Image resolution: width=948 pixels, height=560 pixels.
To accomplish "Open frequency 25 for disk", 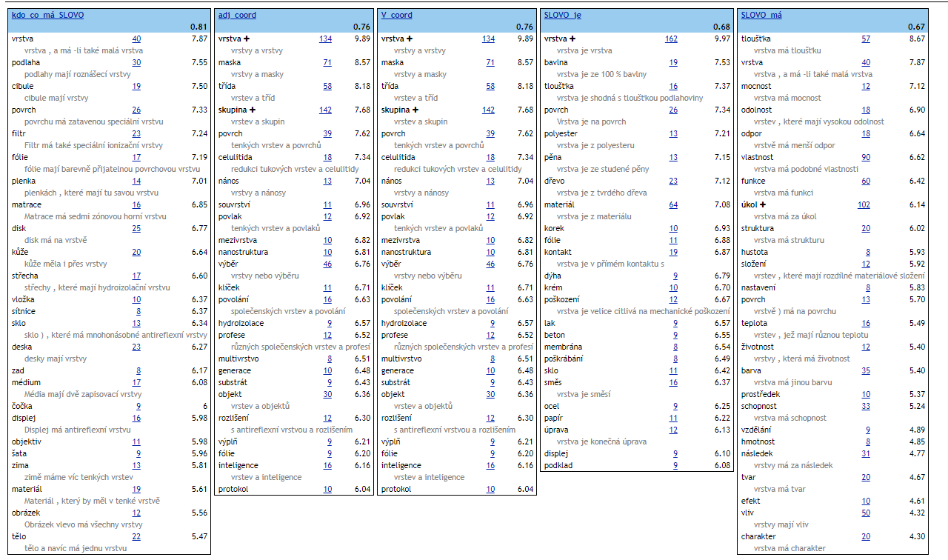I will [136, 228].
